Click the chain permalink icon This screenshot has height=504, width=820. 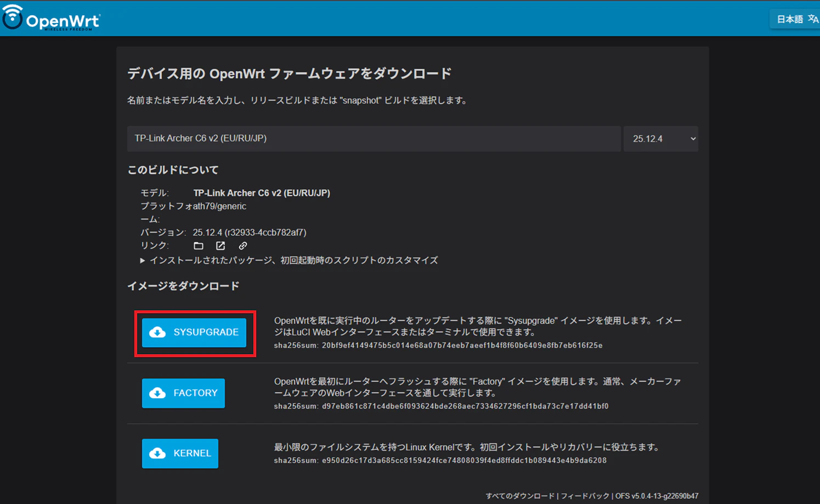(x=242, y=246)
